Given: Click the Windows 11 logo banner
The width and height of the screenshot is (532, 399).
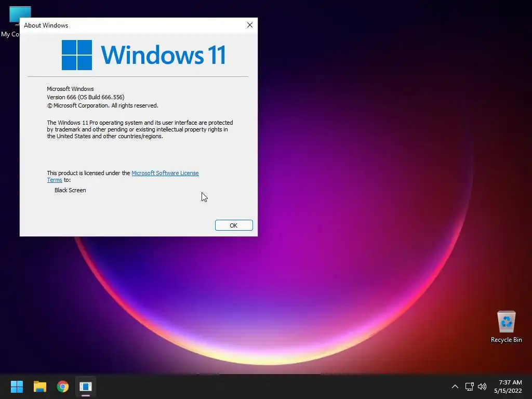Looking at the screenshot, I should [x=143, y=55].
